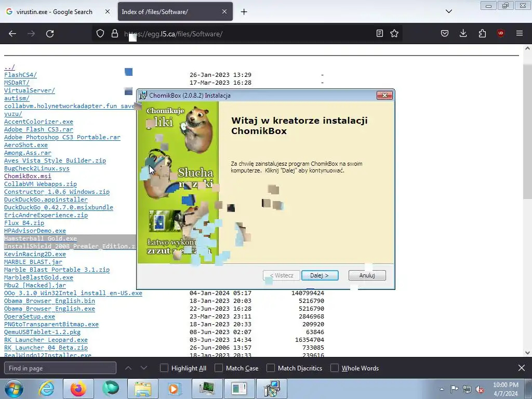Image resolution: width=532 pixels, height=399 pixels.
Task: Launch Internet Explorer from the taskbar
Action: pos(46,389)
